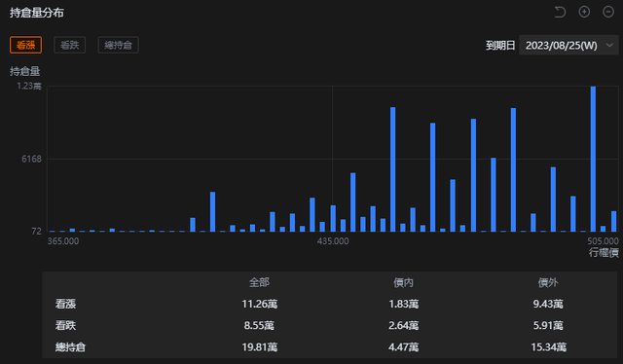Click the 1.23萬 y-axis maximum label
Viewport: 623px width, 364px height.
[28, 86]
